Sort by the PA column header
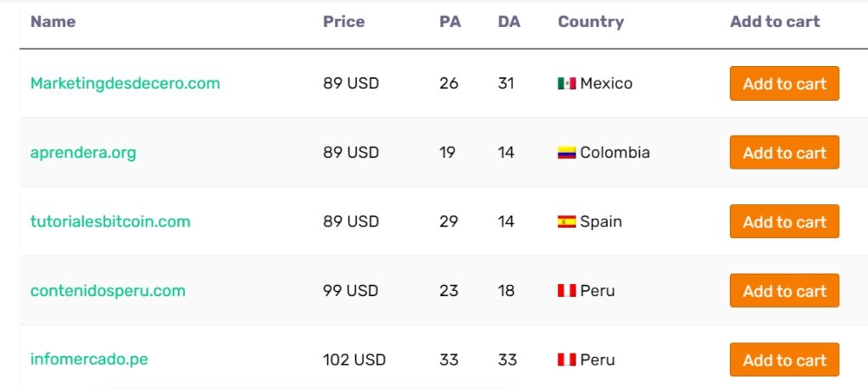This screenshot has width=868, height=390. (x=450, y=21)
